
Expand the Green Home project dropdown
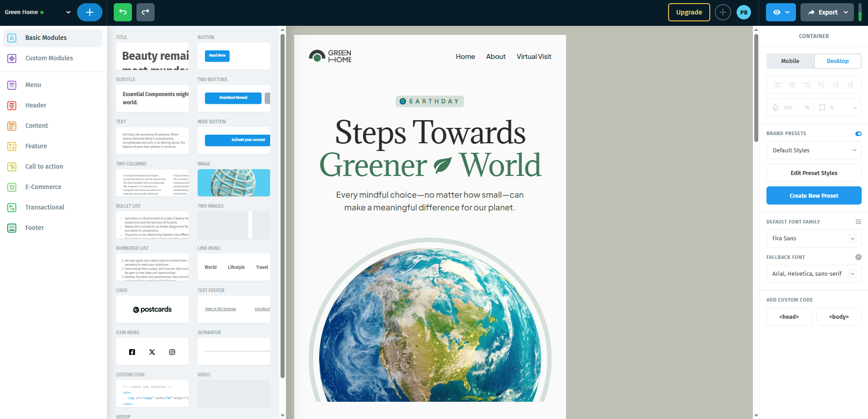click(68, 12)
